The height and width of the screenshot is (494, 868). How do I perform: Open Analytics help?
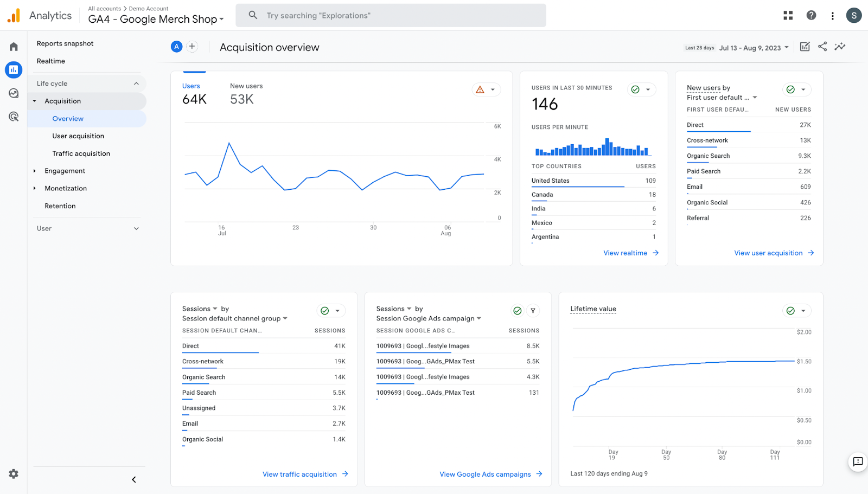coord(810,15)
